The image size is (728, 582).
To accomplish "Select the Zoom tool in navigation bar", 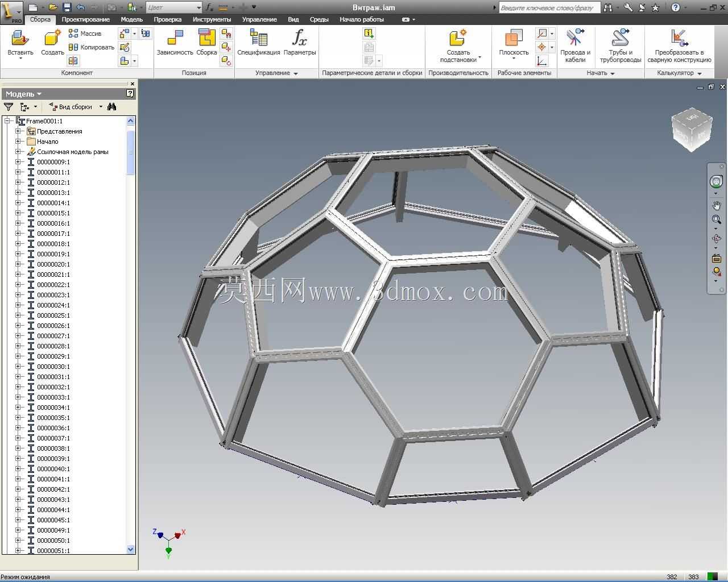I will click(716, 219).
